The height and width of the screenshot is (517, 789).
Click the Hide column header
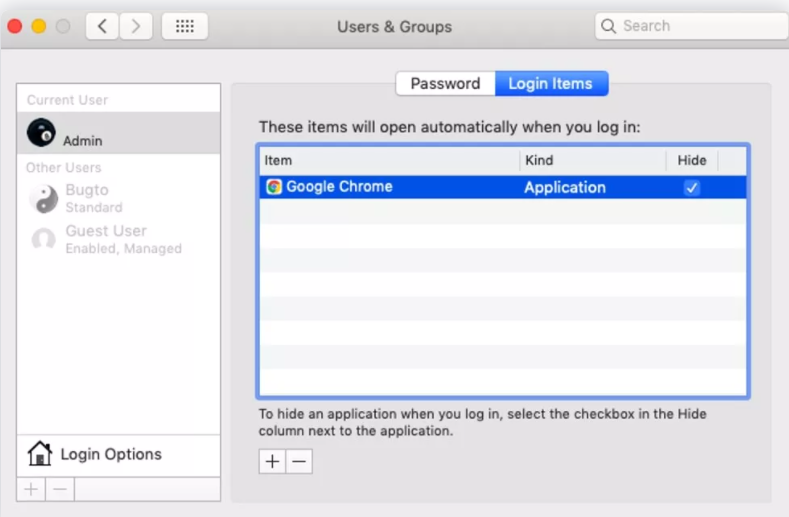coord(692,161)
